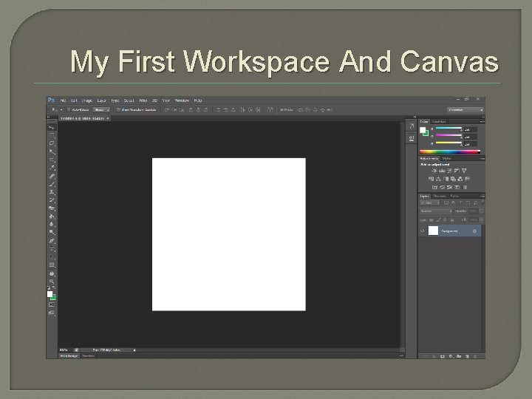Select the Rectangle shape tool
The height and width of the screenshot is (399, 532).
(52, 265)
